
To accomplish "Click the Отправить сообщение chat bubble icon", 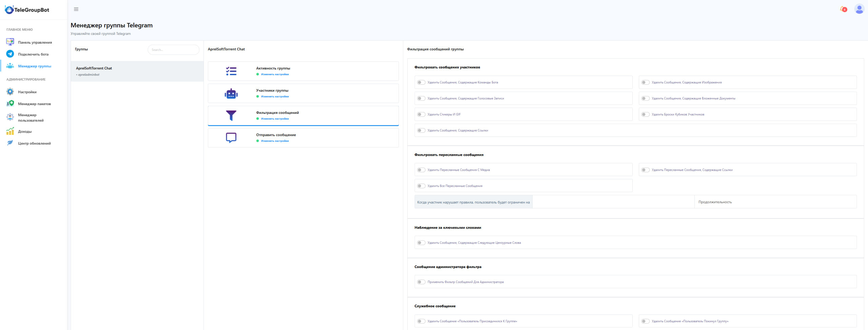I will coord(231,138).
